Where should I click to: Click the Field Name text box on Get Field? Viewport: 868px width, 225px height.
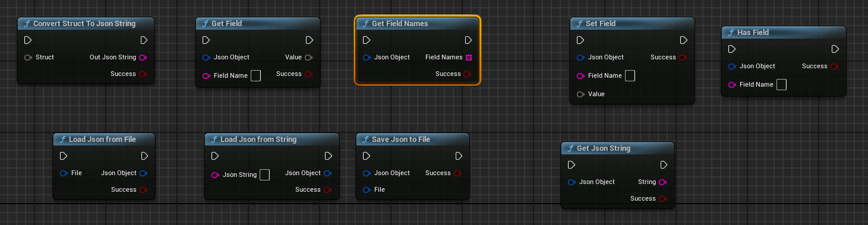coord(255,75)
